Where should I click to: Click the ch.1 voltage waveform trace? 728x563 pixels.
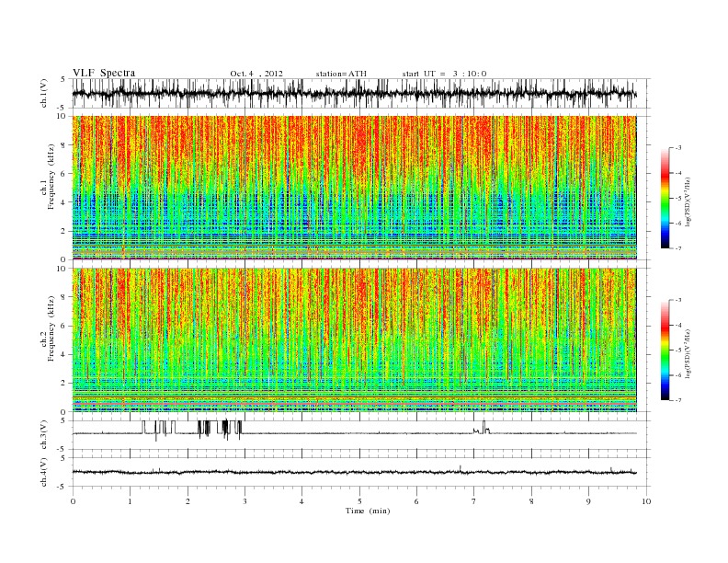coord(354,93)
